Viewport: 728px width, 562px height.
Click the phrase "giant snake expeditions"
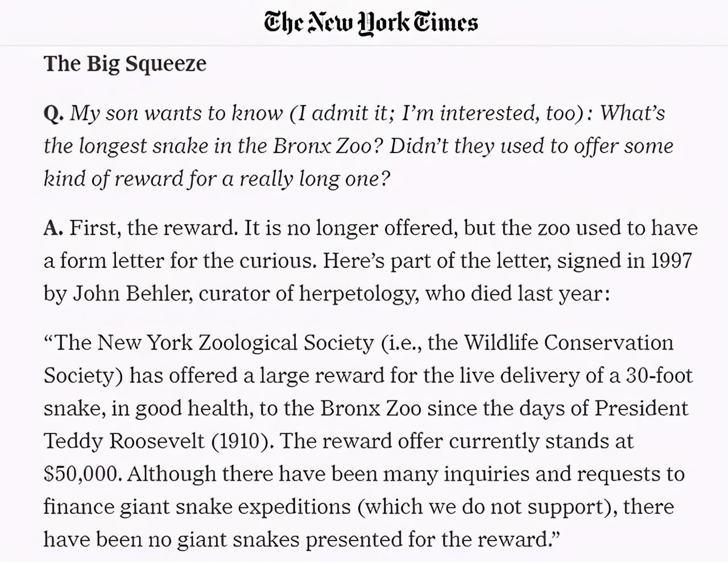235,507
